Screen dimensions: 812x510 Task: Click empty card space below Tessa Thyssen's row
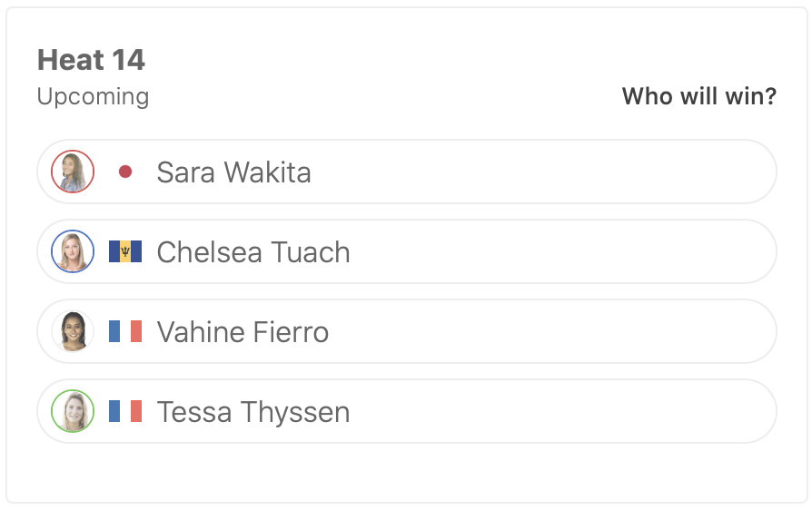(x=406, y=472)
